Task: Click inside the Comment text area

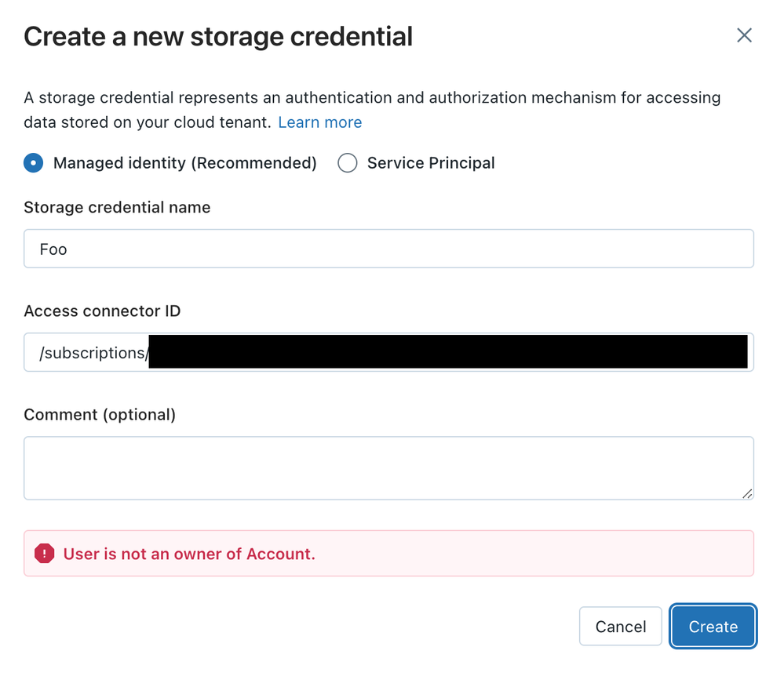Action: (388, 468)
